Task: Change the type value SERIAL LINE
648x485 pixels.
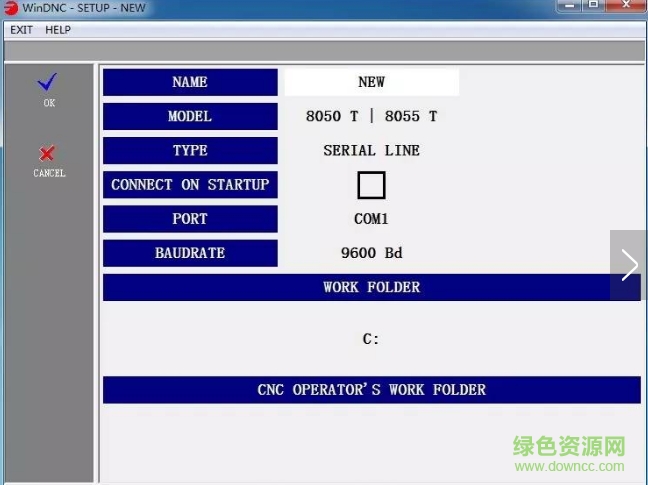Action: [x=371, y=150]
